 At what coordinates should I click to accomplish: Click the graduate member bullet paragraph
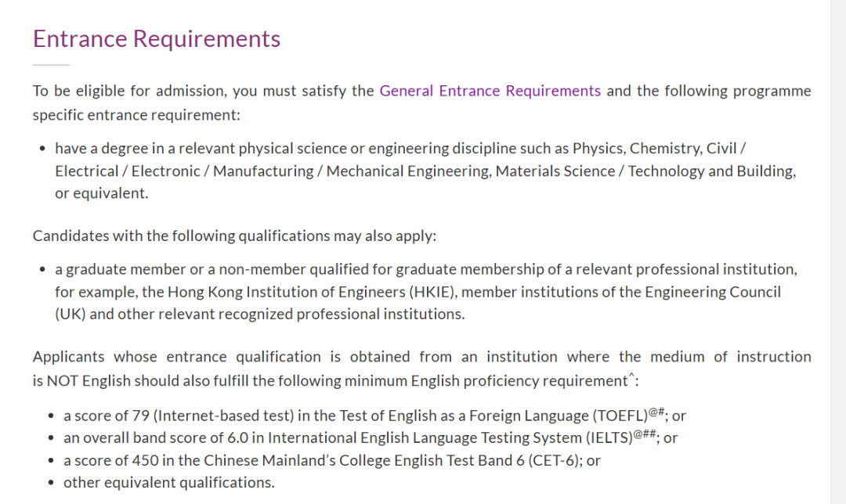(423, 291)
